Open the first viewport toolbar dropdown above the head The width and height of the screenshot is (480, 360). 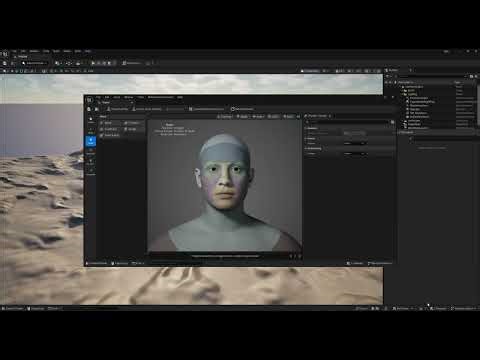click(225, 116)
